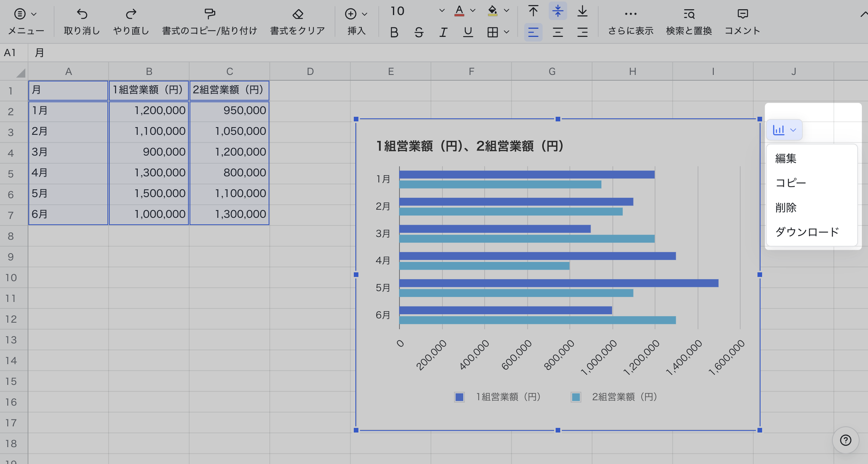Select the format painter (書式のコピー/貼り付け) tool

tap(210, 14)
